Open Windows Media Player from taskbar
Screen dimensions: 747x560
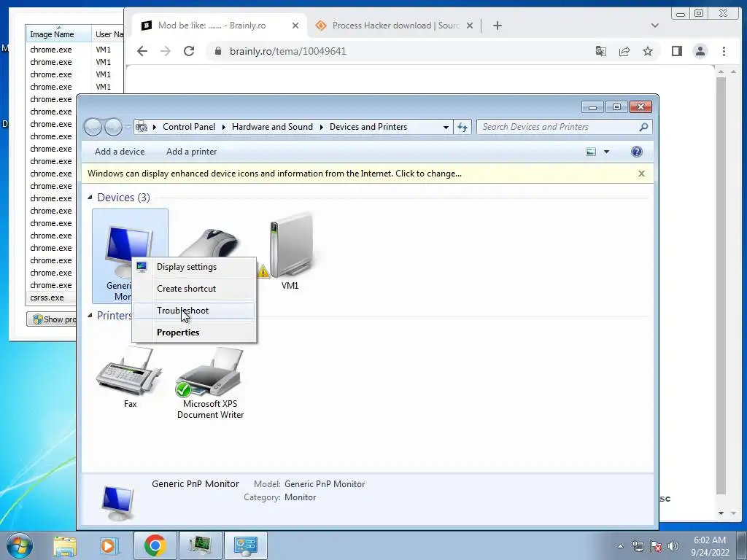pos(109,545)
